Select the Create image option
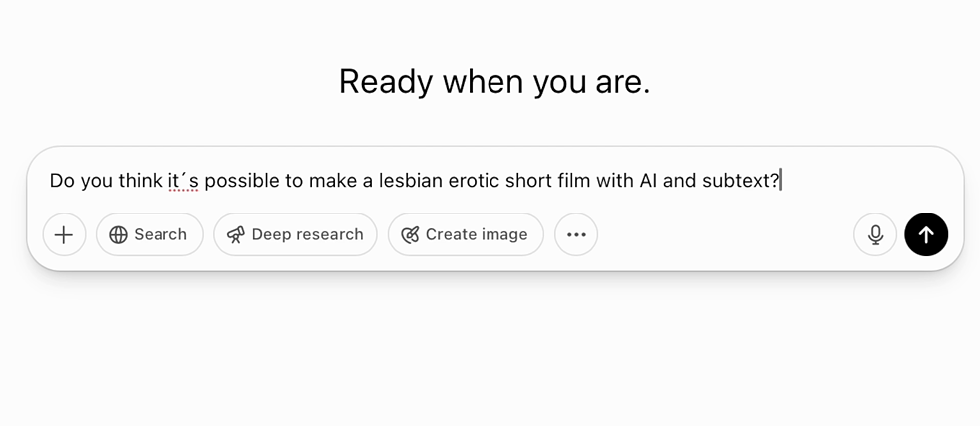 [477, 234]
